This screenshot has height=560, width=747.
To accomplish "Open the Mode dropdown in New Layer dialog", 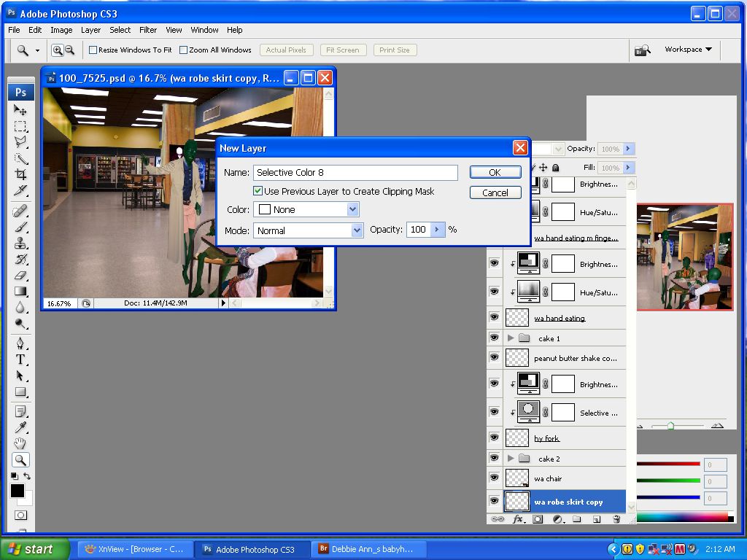I will 356,230.
